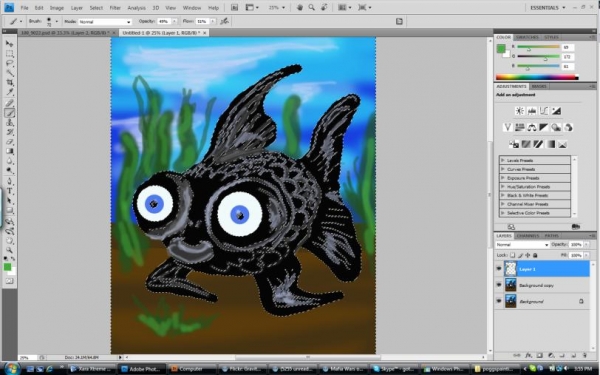
Task: Switch to the Channels tab
Action: 528,236
